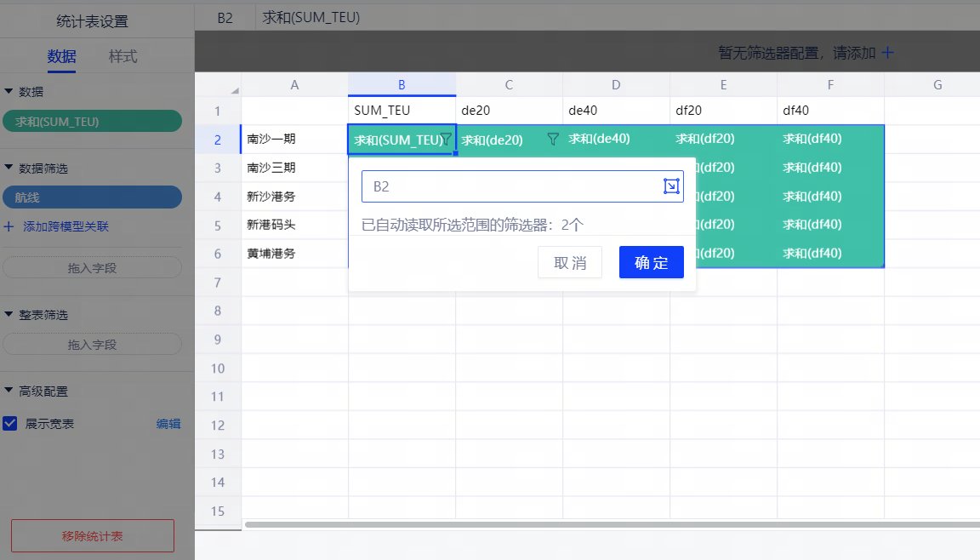Collapse the 数据筛选 section
Viewport: 980px width, 560px height.
point(9,169)
